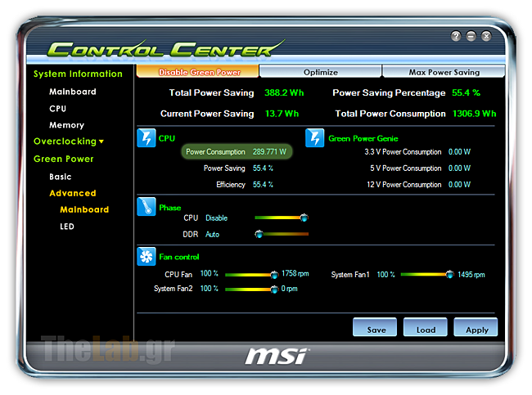Click Apply to confirm settings

tap(476, 329)
